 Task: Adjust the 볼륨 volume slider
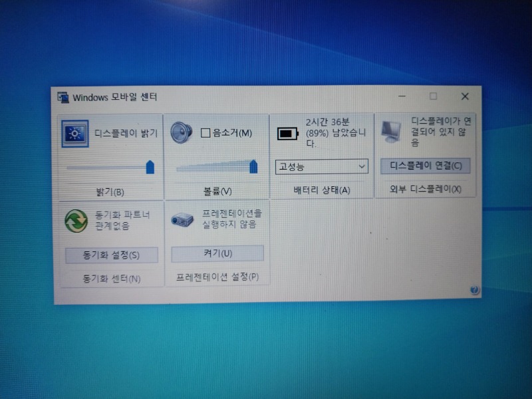click(253, 167)
